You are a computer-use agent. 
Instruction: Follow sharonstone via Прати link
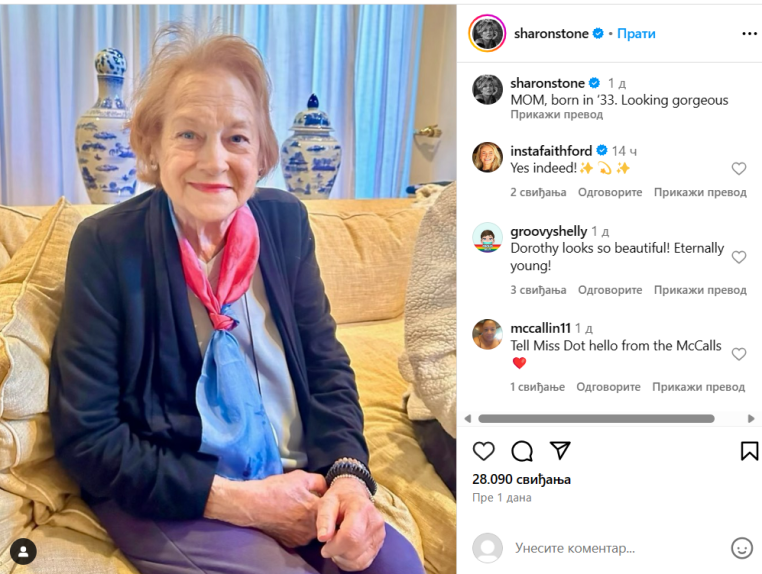pyautogui.click(x=636, y=34)
